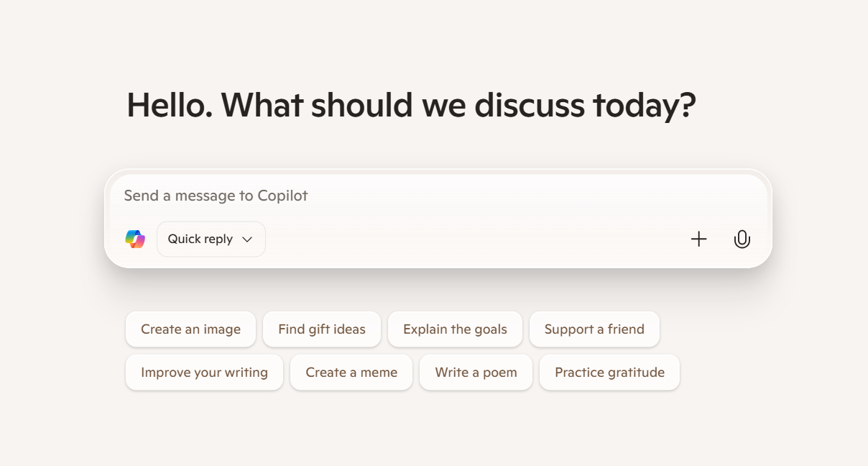Image resolution: width=868 pixels, height=466 pixels.
Task: Click the word Copilot in the placeholder
Action: coord(282,196)
